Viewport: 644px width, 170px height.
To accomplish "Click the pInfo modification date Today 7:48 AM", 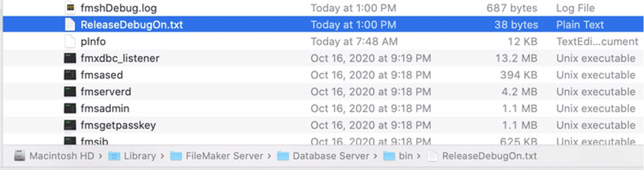I will click(x=354, y=42).
